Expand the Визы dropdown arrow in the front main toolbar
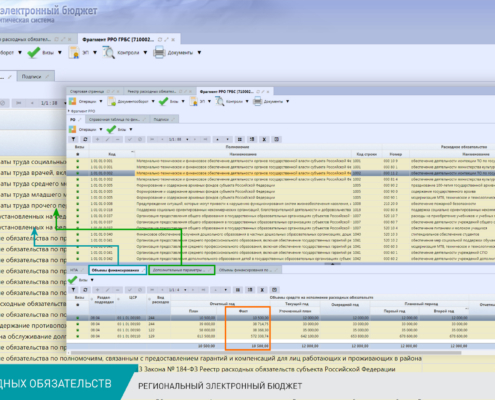This screenshot has width=495, height=400. coord(183,101)
